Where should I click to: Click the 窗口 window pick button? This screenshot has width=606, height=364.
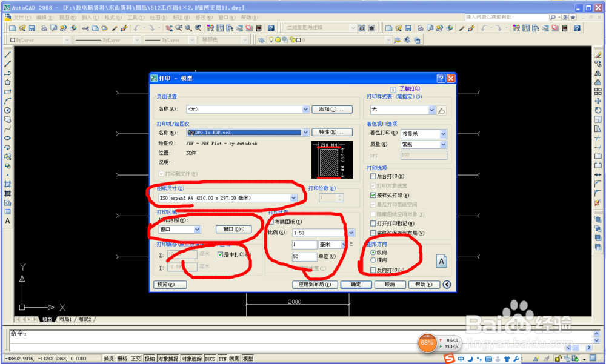[x=234, y=229]
